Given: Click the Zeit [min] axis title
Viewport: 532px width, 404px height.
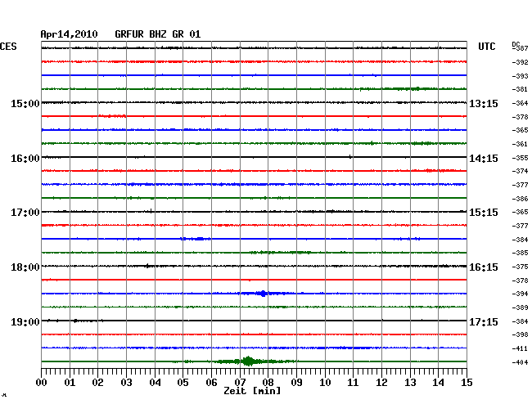Looking at the screenshot, I should click(252, 391).
